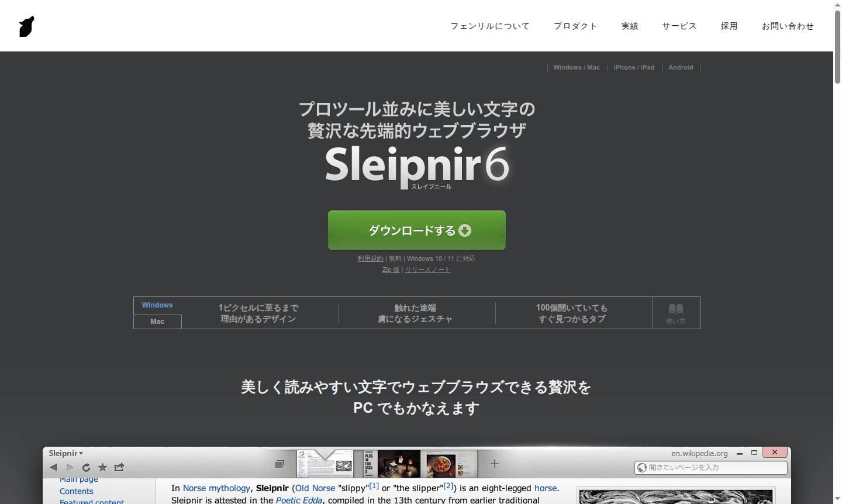This screenshot has width=842, height=504.
Task: Select the iPhone / iPad platform tab
Action: 634,67
